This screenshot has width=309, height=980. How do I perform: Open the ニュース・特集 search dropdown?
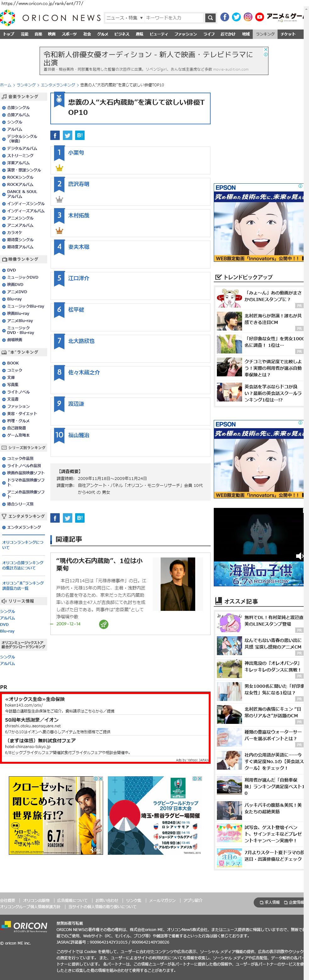[x=124, y=18]
